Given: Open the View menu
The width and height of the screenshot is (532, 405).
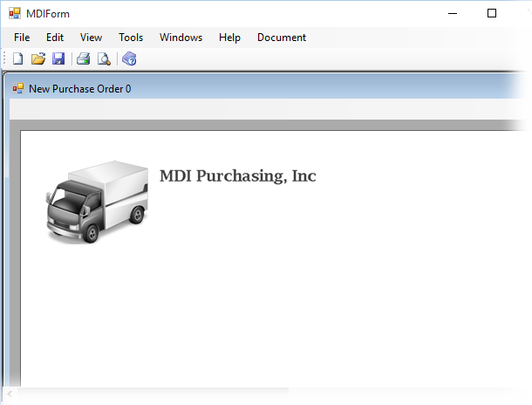Looking at the screenshot, I should 91,38.
